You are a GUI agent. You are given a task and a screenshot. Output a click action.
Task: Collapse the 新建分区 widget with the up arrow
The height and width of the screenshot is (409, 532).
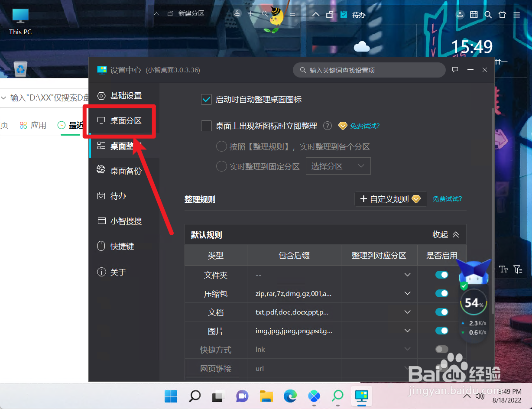[x=157, y=14]
